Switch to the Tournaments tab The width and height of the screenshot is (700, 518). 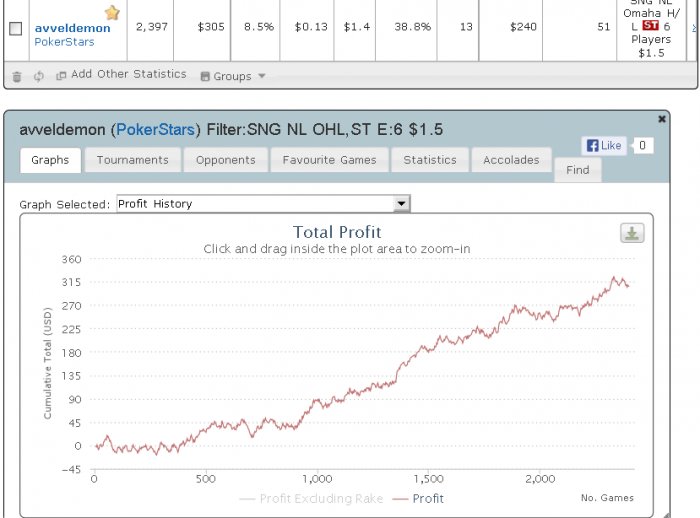132,160
